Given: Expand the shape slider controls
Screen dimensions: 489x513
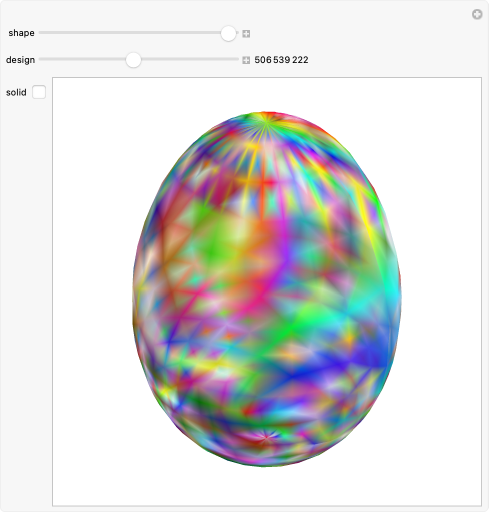Looking at the screenshot, I should point(246,34).
